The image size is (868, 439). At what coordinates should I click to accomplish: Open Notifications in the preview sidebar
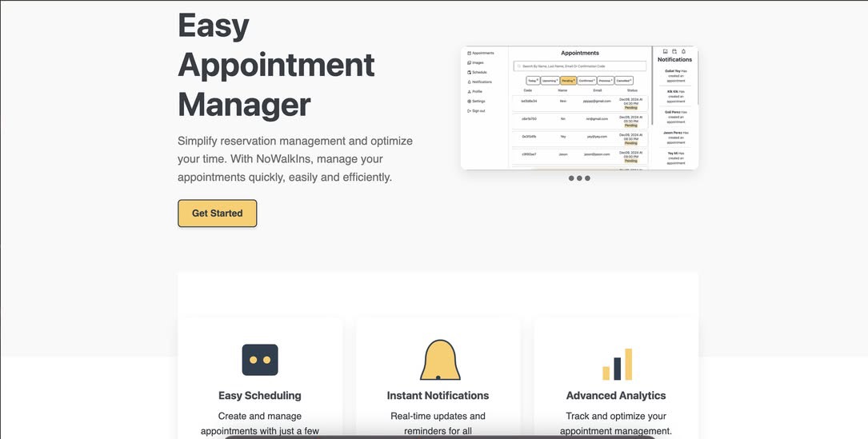tap(479, 82)
